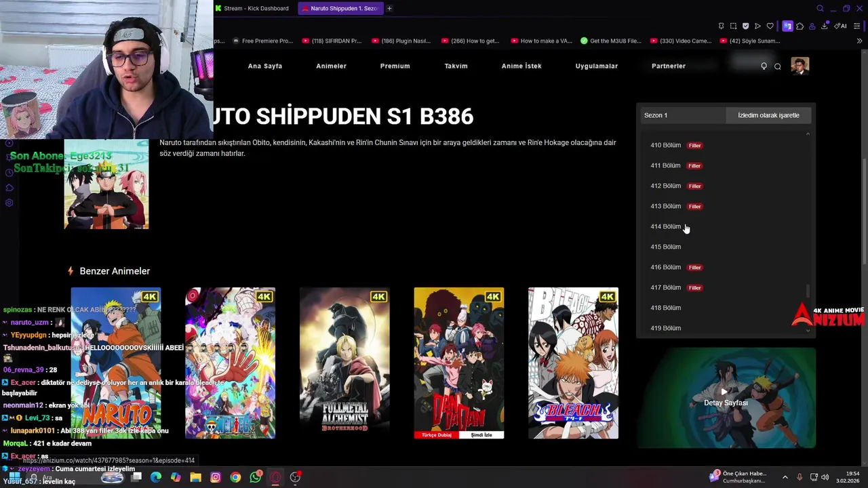Click the snapshot capture icon in toolbar

[x=733, y=26]
